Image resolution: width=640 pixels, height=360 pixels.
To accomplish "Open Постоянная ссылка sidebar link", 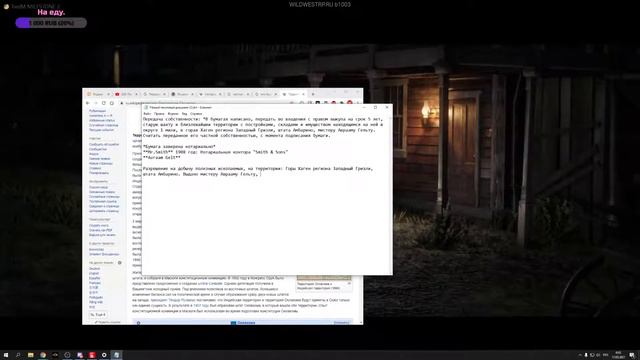I will point(102,202).
